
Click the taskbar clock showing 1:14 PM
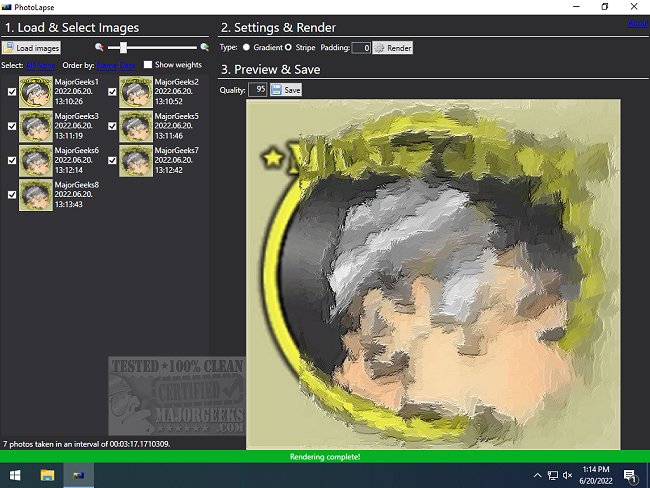click(x=596, y=476)
